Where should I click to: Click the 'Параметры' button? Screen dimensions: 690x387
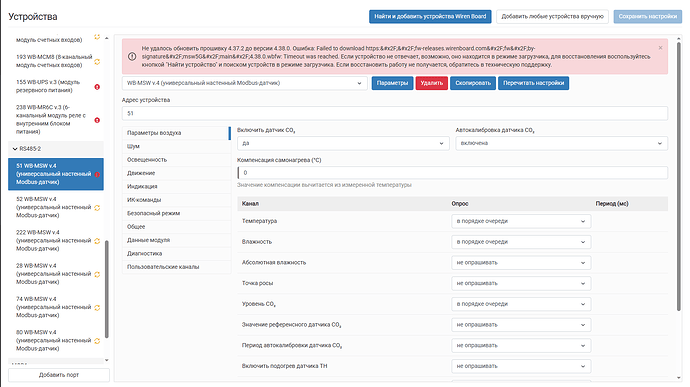[392, 83]
